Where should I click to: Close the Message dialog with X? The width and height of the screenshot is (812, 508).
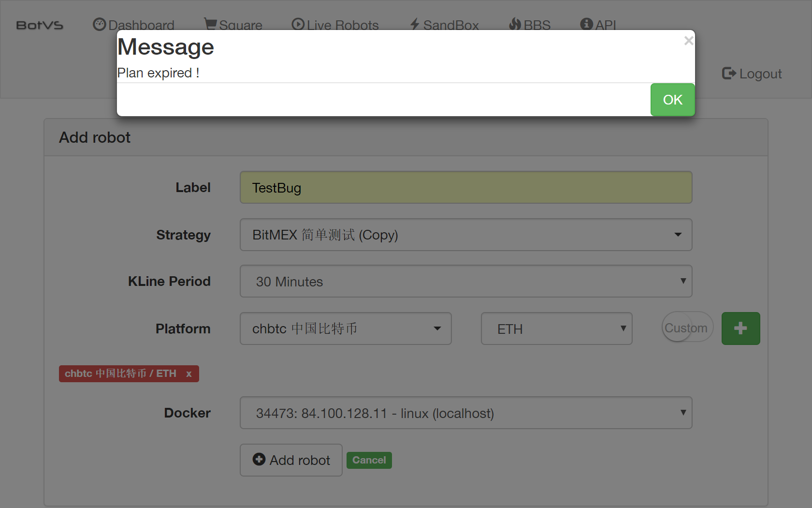click(689, 41)
